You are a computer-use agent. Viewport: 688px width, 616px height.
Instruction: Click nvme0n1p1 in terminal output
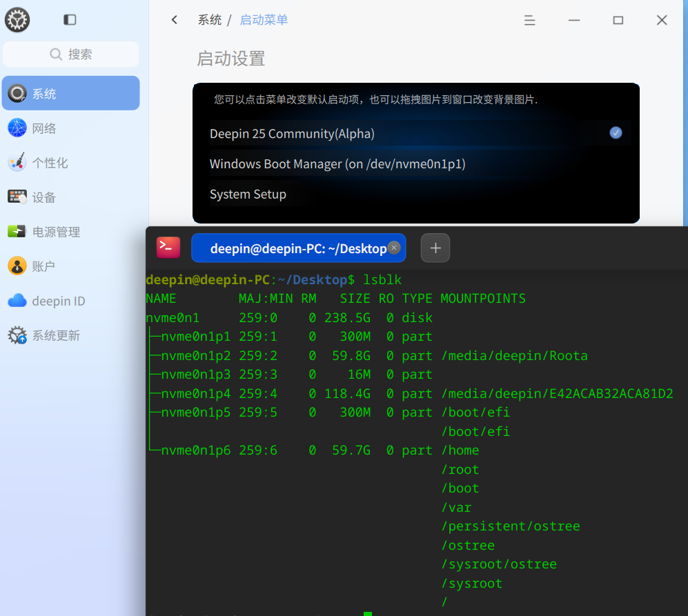coord(196,337)
